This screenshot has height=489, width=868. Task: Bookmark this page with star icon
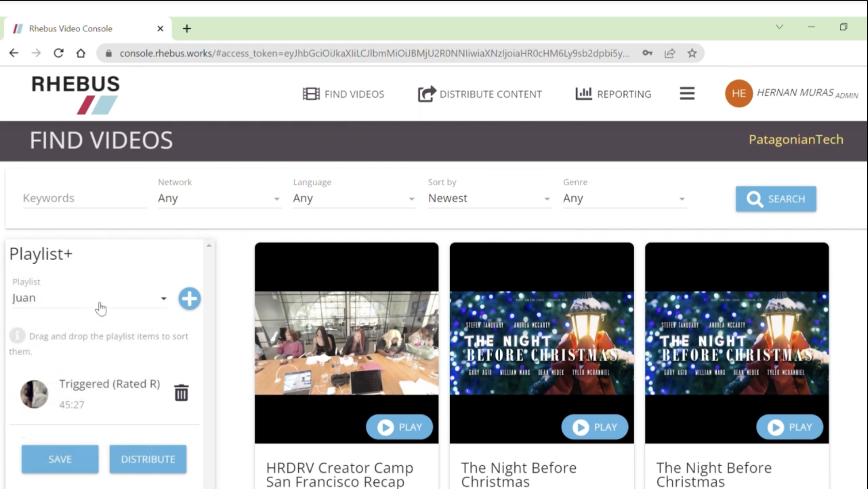[692, 53]
